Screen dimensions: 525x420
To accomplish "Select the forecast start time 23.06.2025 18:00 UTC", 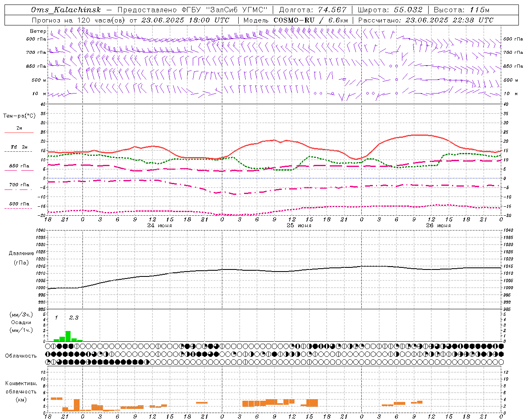I will tap(185, 20).
